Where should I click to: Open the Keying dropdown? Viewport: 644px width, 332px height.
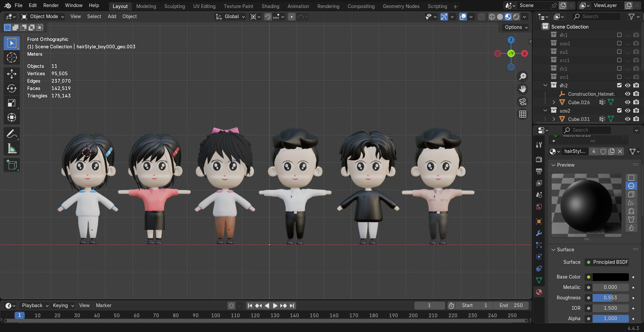click(63, 305)
